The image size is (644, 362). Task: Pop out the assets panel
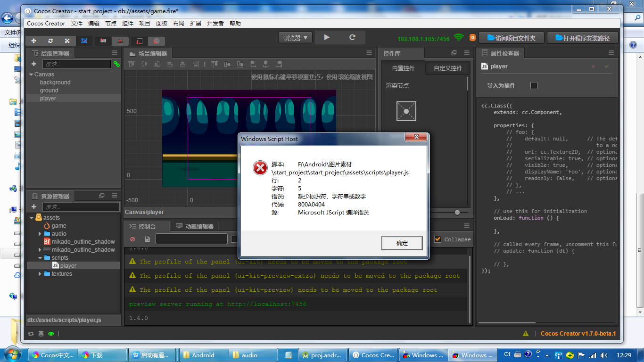(102, 196)
